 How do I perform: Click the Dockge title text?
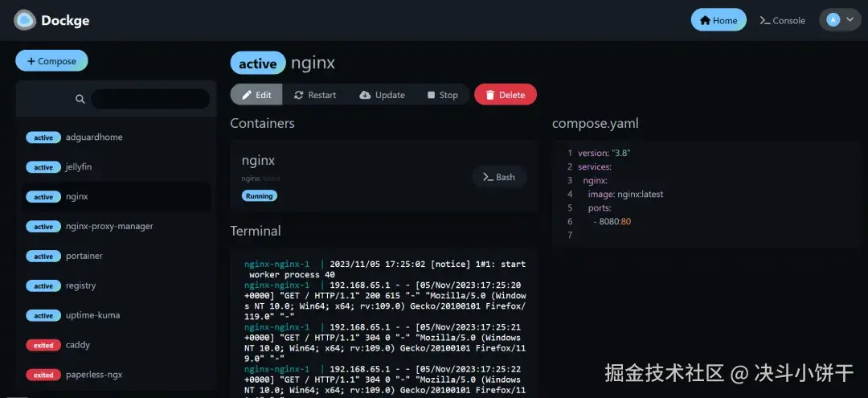pos(65,21)
